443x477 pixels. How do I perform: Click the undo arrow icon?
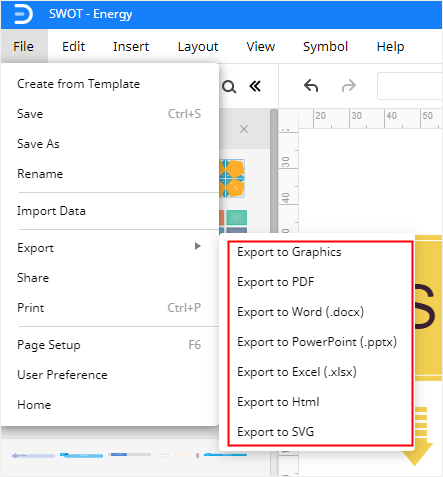click(x=311, y=86)
